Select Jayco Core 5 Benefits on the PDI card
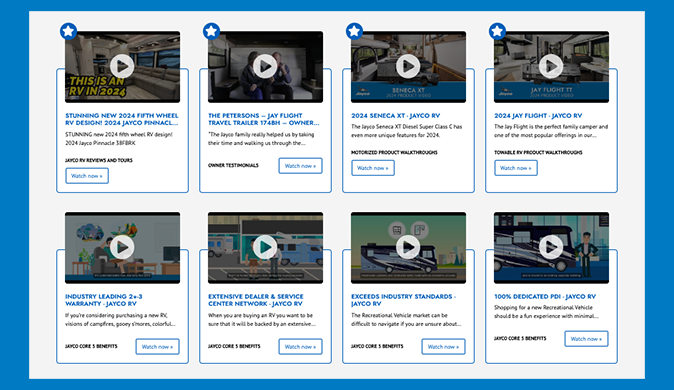The image size is (674, 390). tap(520, 339)
